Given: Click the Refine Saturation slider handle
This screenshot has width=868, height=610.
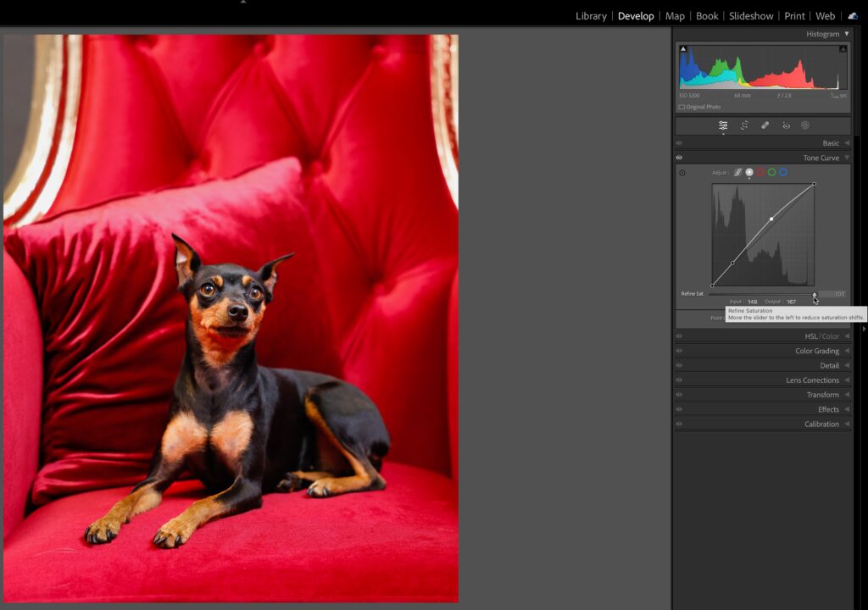Looking at the screenshot, I should (815, 294).
